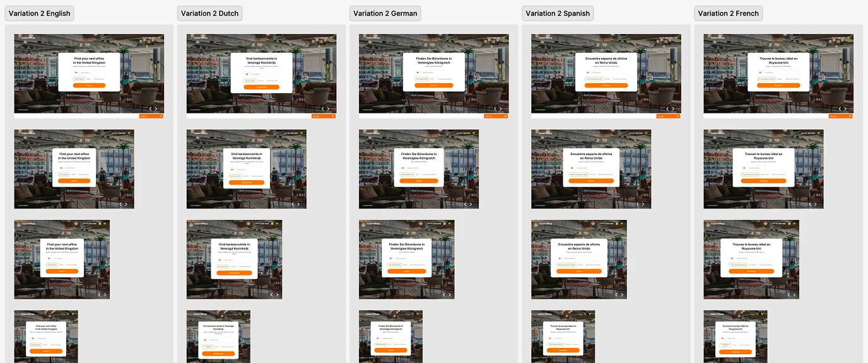Click orange Search button in English fourth frame
This screenshot has width=868, height=363.
point(46,351)
